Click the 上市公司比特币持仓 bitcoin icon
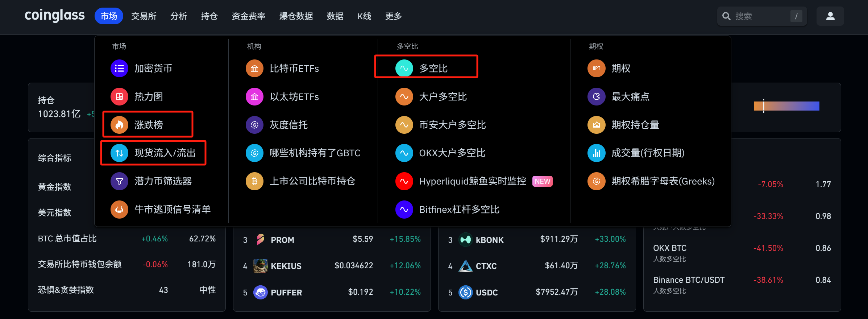Screen dimensions: 868x319 254,181
